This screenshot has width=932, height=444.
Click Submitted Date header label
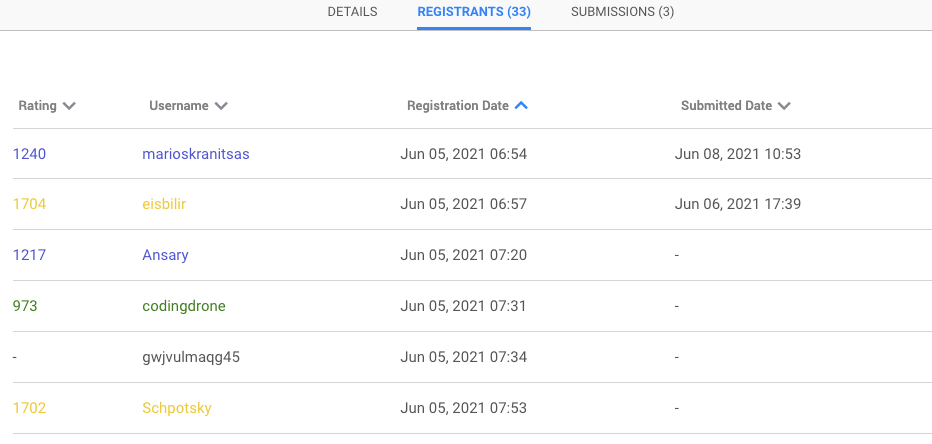click(x=726, y=106)
